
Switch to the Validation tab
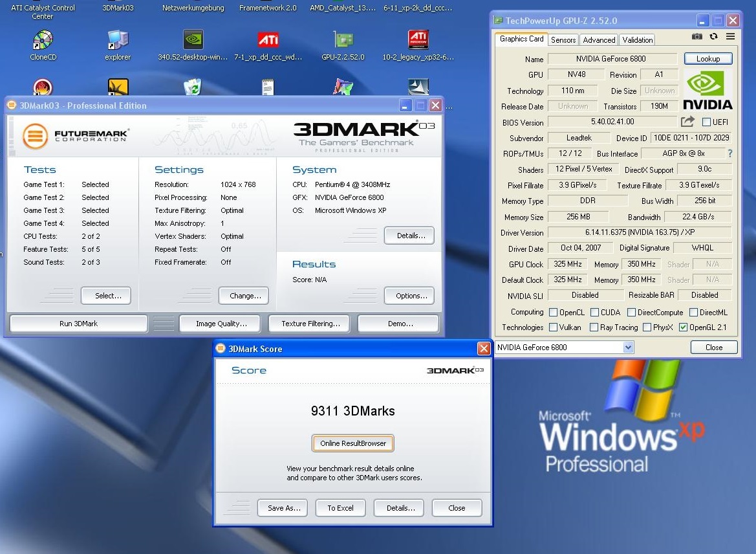[x=638, y=40]
